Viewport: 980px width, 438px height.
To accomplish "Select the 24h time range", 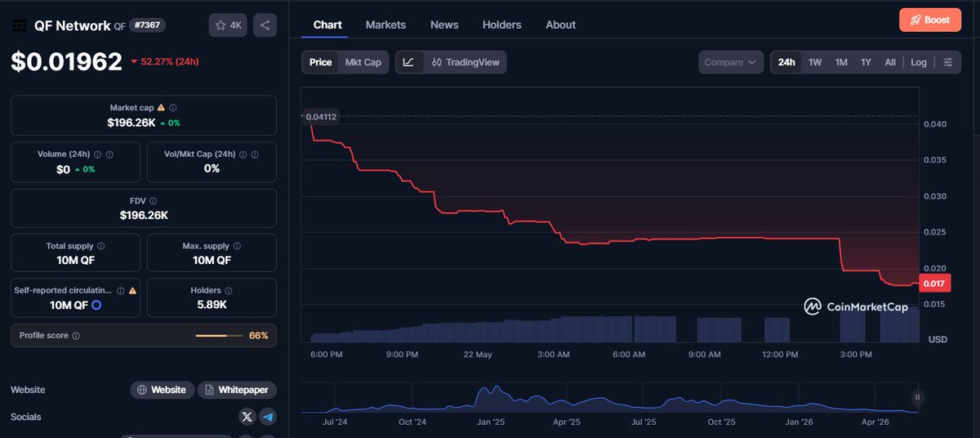I will pos(786,62).
